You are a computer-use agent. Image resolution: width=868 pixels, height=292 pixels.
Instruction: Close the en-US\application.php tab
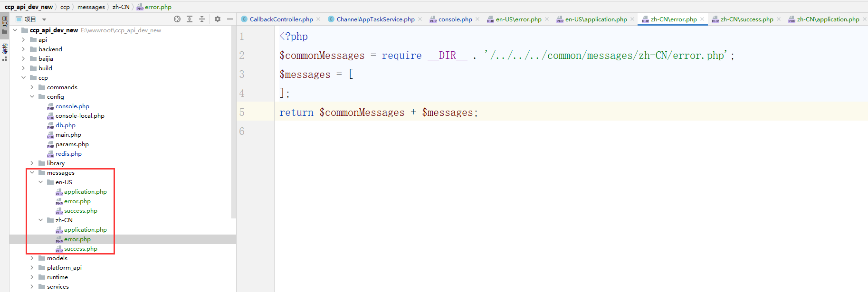[x=632, y=19]
